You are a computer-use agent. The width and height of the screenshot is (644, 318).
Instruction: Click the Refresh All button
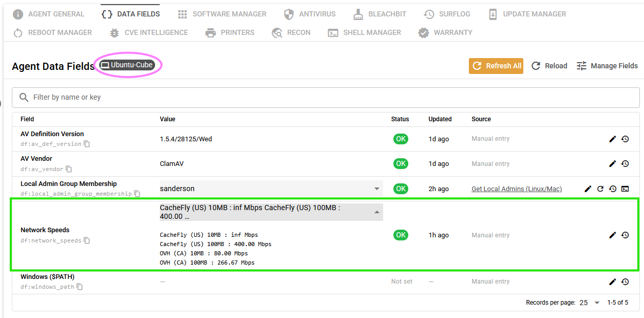(496, 66)
